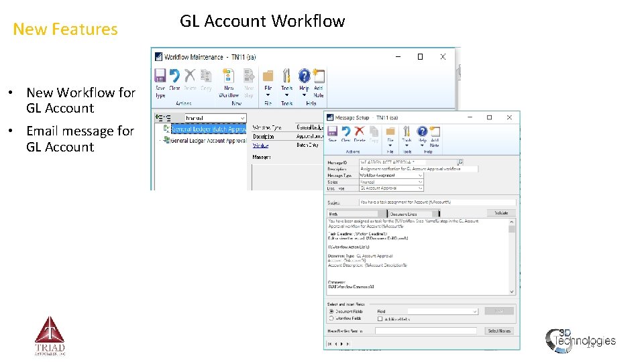Maximize the Message Setup window
Image resolution: width=644 pixels, height=362 pixels.
tap(489, 117)
